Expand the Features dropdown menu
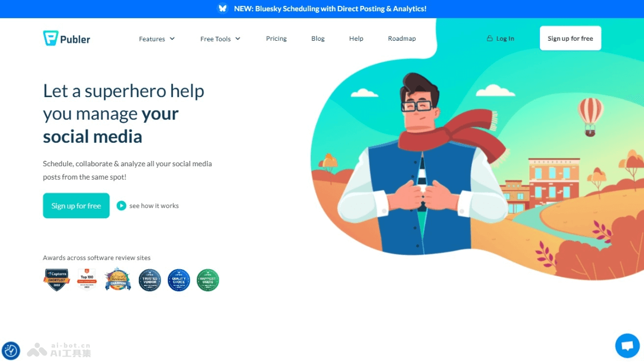This screenshot has width=644, height=362. tap(157, 39)
